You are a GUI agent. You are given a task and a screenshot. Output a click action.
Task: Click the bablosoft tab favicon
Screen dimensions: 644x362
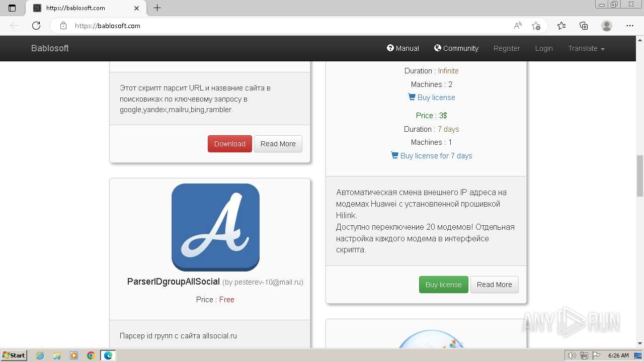tap(37, 8)
